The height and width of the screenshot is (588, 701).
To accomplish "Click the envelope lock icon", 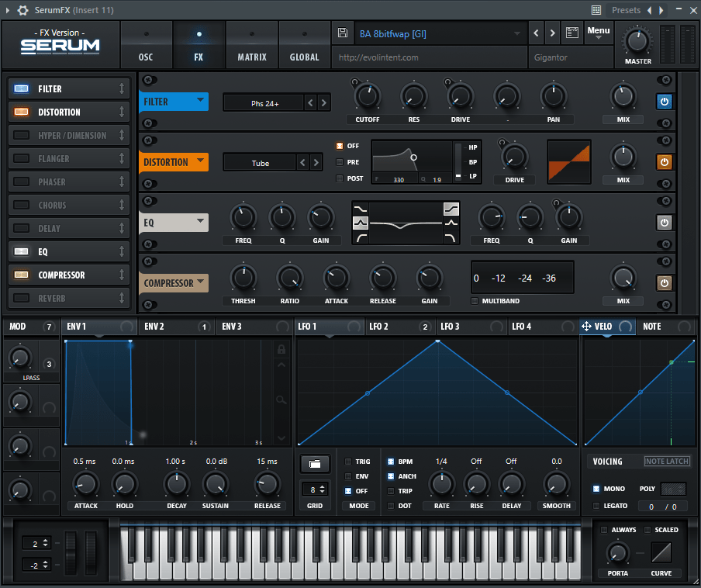I will [x=281, y=349].
